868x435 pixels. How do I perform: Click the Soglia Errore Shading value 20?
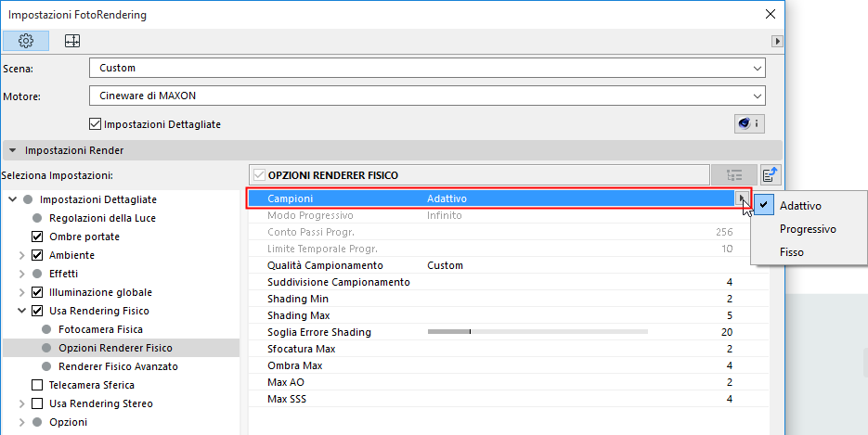(x=727, y=332)
